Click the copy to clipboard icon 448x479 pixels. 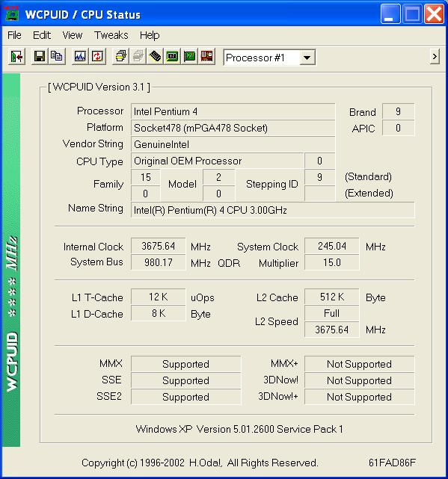point(57,57)
